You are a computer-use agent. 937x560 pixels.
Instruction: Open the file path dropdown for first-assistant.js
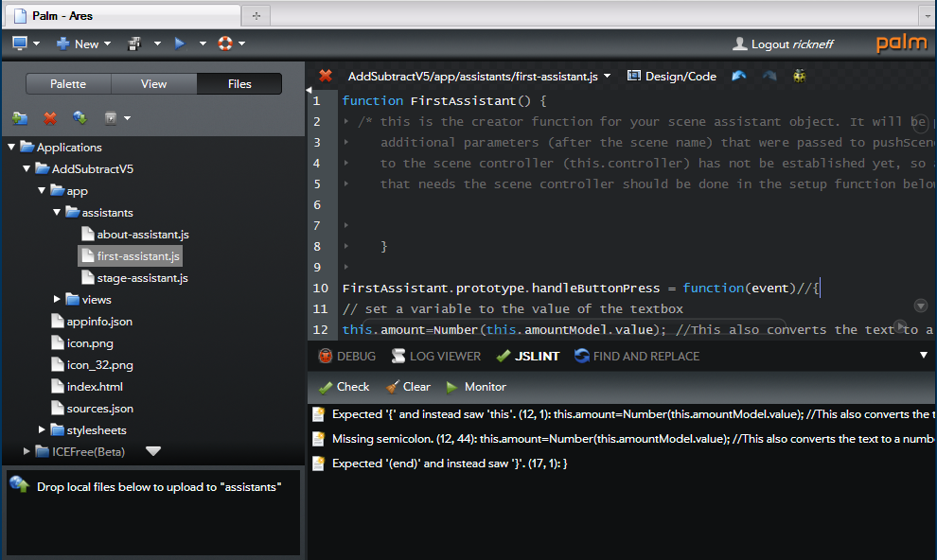point(607,76)
